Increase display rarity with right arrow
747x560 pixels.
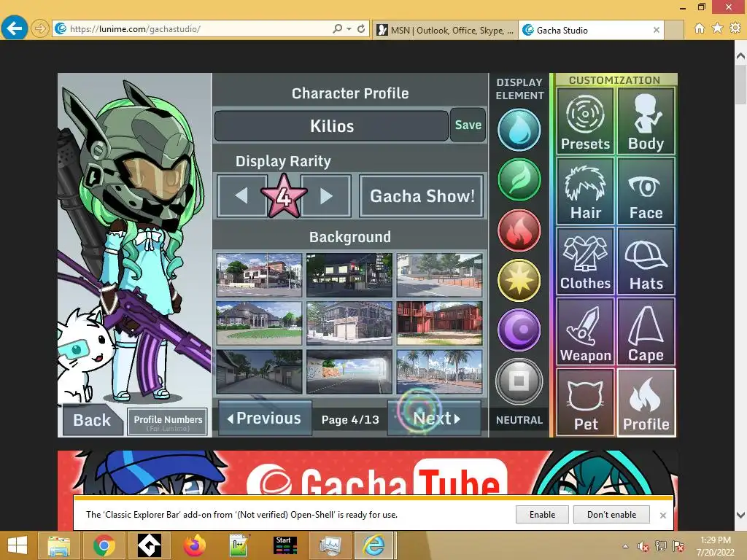coord(326,195)
